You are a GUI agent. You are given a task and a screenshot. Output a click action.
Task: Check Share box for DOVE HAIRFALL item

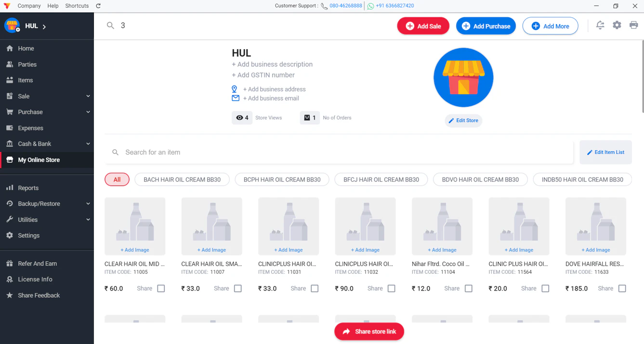pos(622,289)
